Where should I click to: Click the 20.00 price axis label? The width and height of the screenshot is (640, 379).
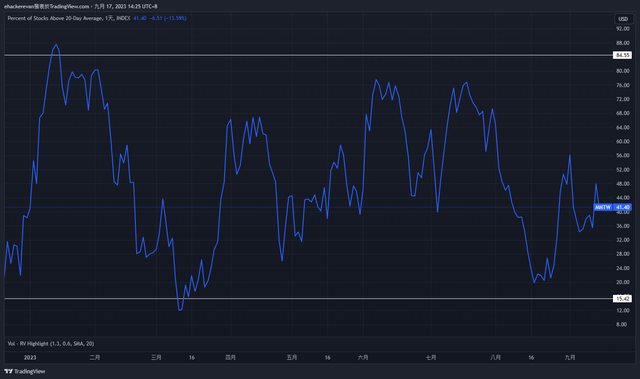tap(623, 282)
